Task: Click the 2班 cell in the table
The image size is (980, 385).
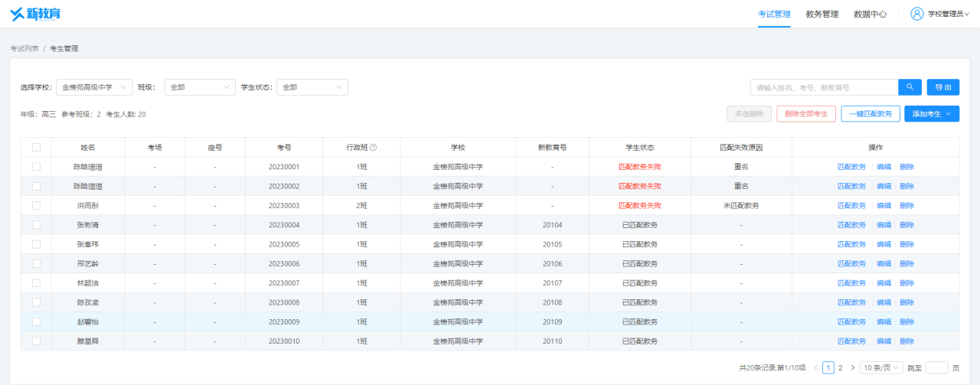Action: (362, 205)
